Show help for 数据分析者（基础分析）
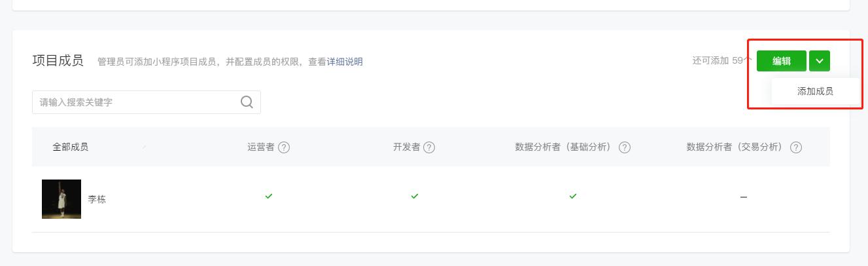The image size is (868, 266). tap(625, 147)
